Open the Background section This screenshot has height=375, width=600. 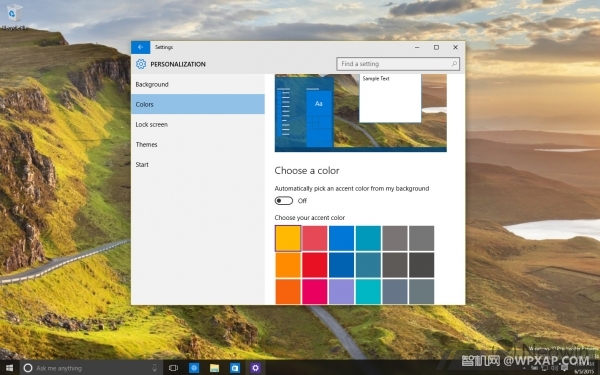point(198,84)
